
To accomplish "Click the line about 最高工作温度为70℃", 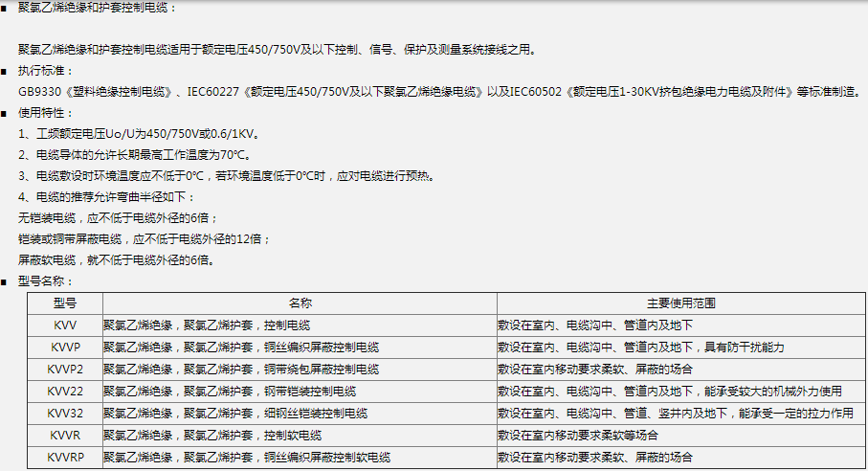I will tap(134, 155).
